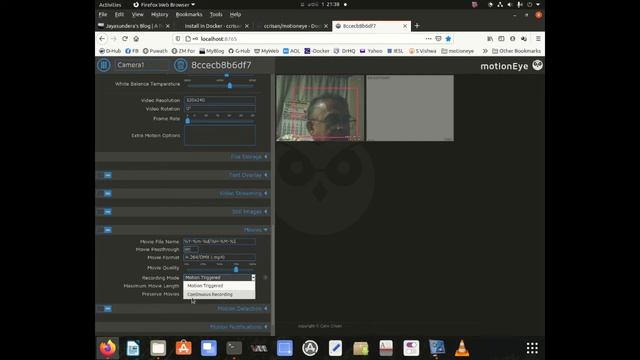The width and height of the screenshot is (640, 360).
Task: Reload the page with the refresh icon
Action: (x=125, y=39)
